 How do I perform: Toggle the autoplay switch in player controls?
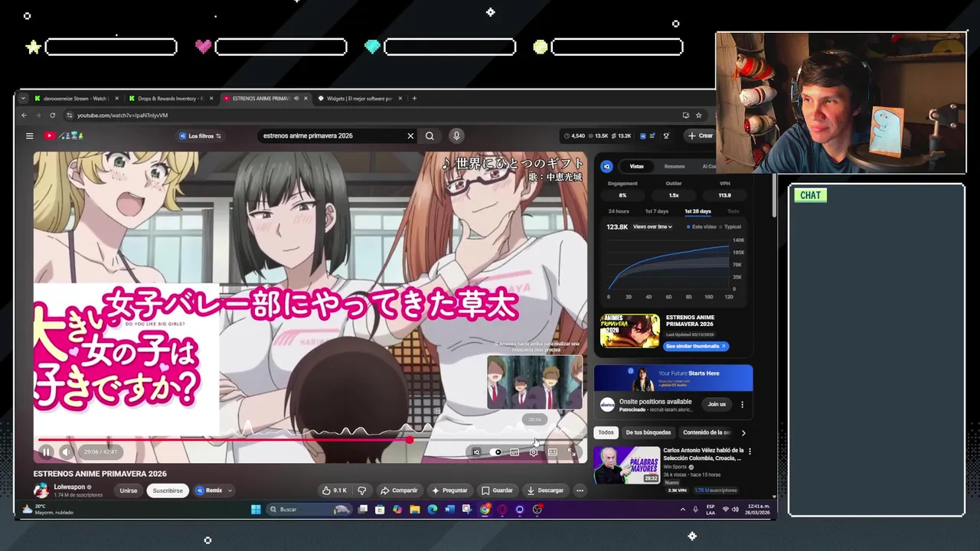click(496, 452)
